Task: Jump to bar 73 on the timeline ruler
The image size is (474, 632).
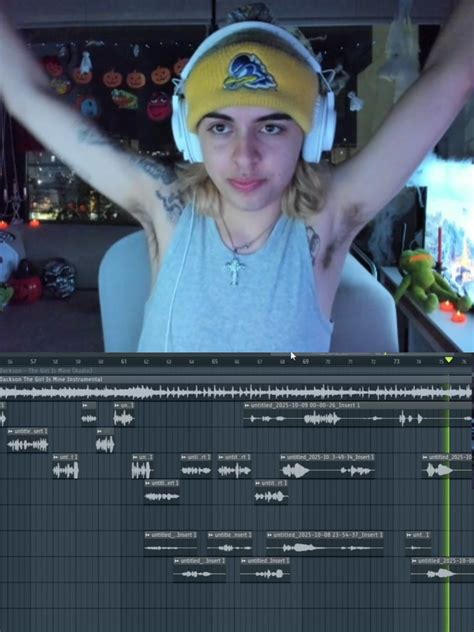Action: [396, 362]
